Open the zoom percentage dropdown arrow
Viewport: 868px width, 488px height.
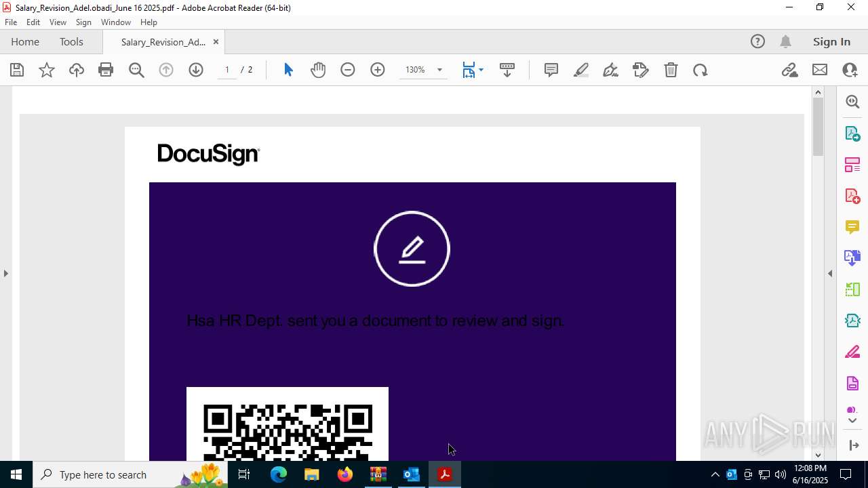(x=439, y=70)
